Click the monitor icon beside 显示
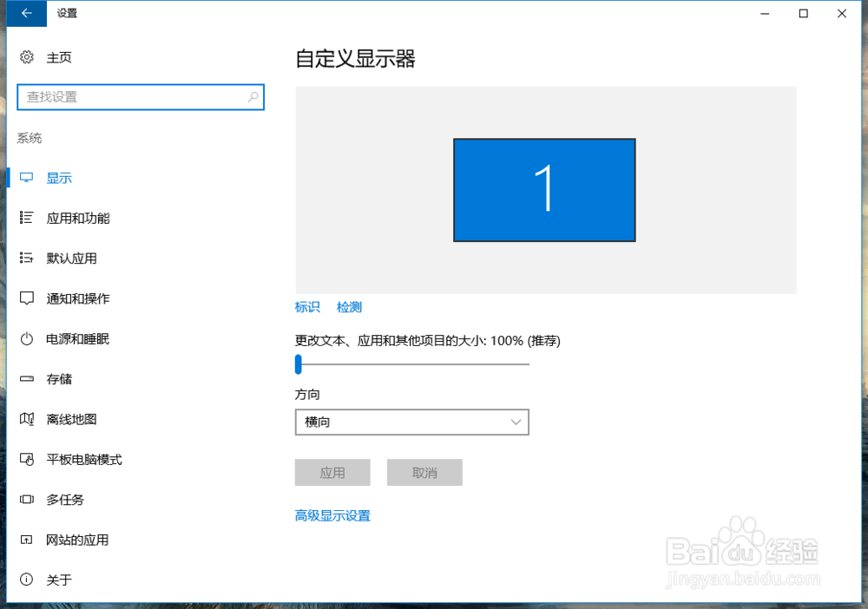Viewport: 868px width, 609px height. pos(27,178)
